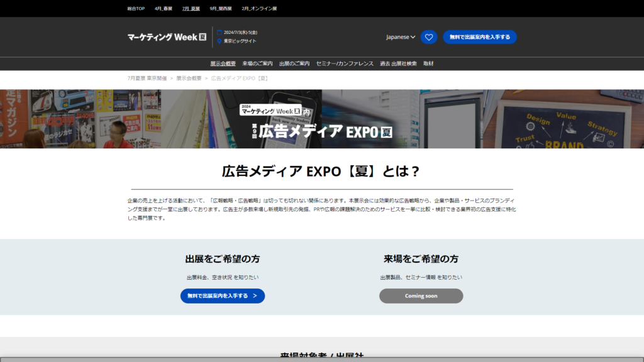
Task: Select the 7月_夏展 link
Action: click(x=191, y=9)
